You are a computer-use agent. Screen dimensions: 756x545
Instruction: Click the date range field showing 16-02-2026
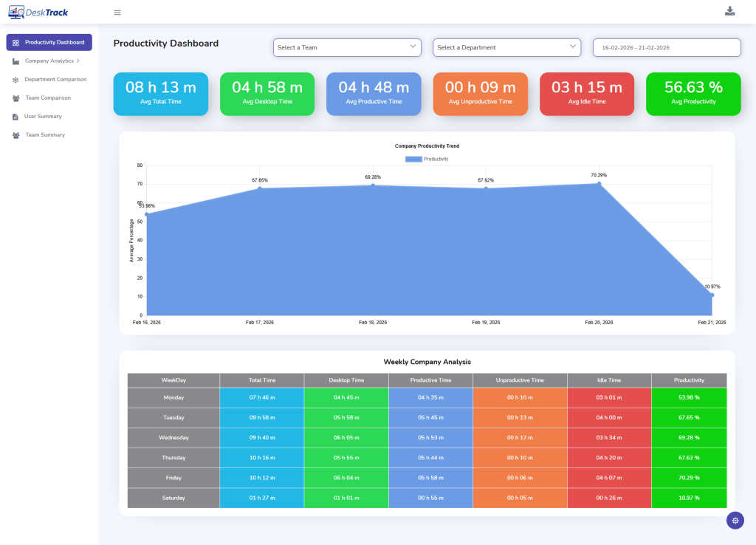[667, 47]
